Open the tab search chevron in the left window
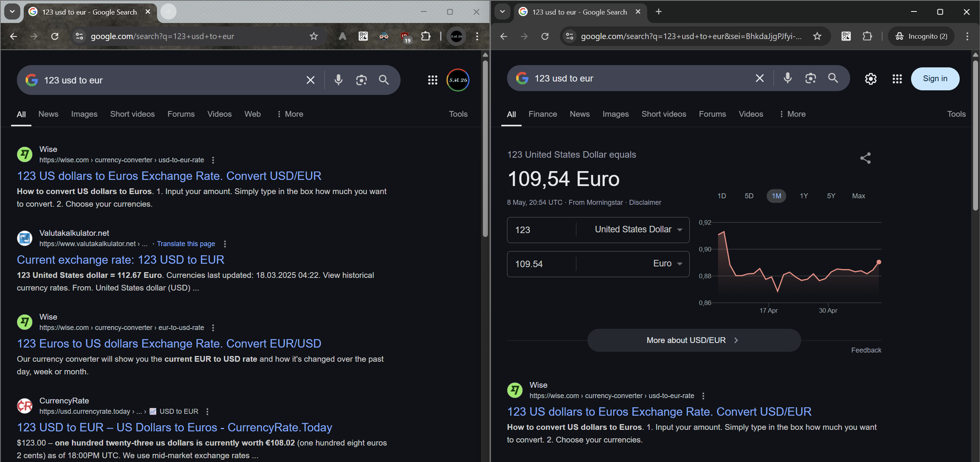980x462 pixels. pos(11,11)
